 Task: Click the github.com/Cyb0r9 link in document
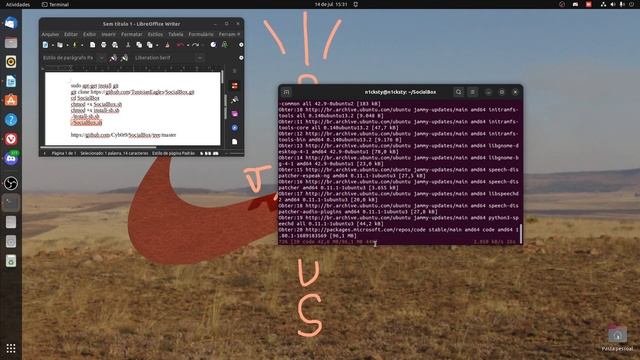pyautogui.click(x=123, y=135)
